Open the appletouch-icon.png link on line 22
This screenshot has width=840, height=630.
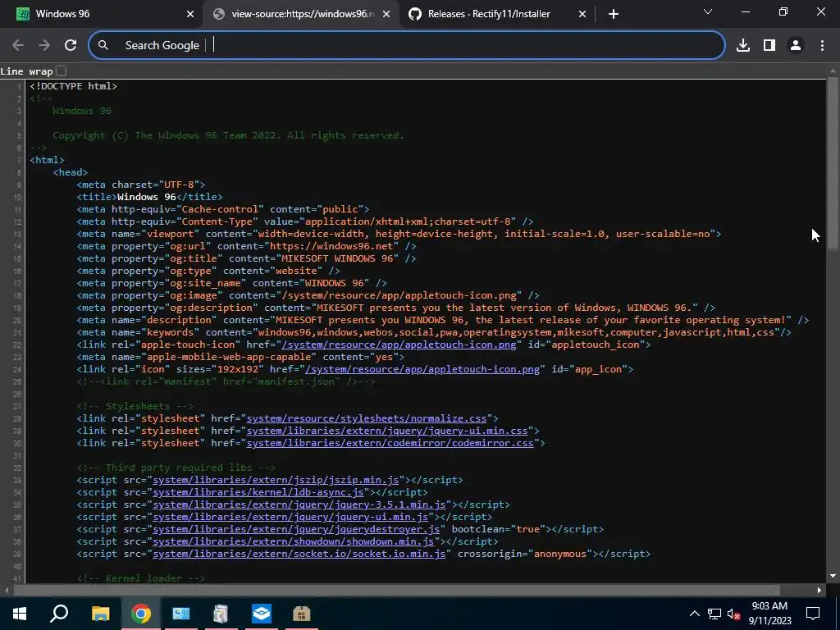click(399, 345)
